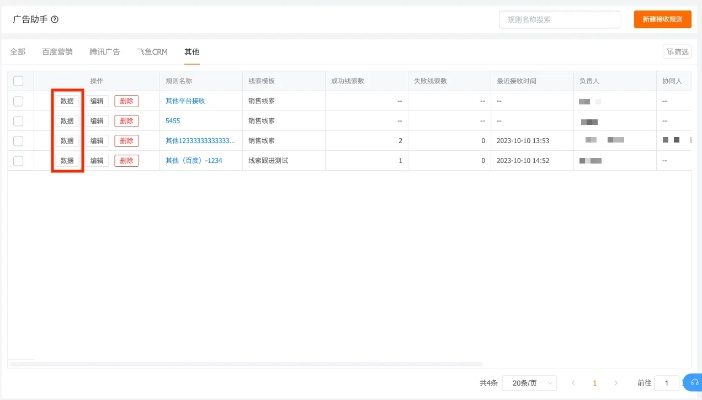Click the 广告助手 page title
The width and height of the screenshot is (702, 400).
pyautogui.click(x=30, y=19)
